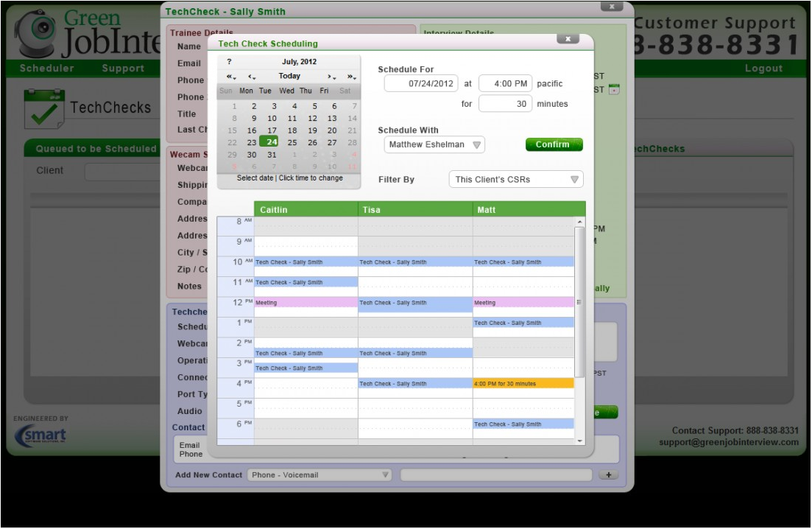Open Matt's 1 PM Tech Check appointment
Screen dimensions: 812x529
click(523, 323)
